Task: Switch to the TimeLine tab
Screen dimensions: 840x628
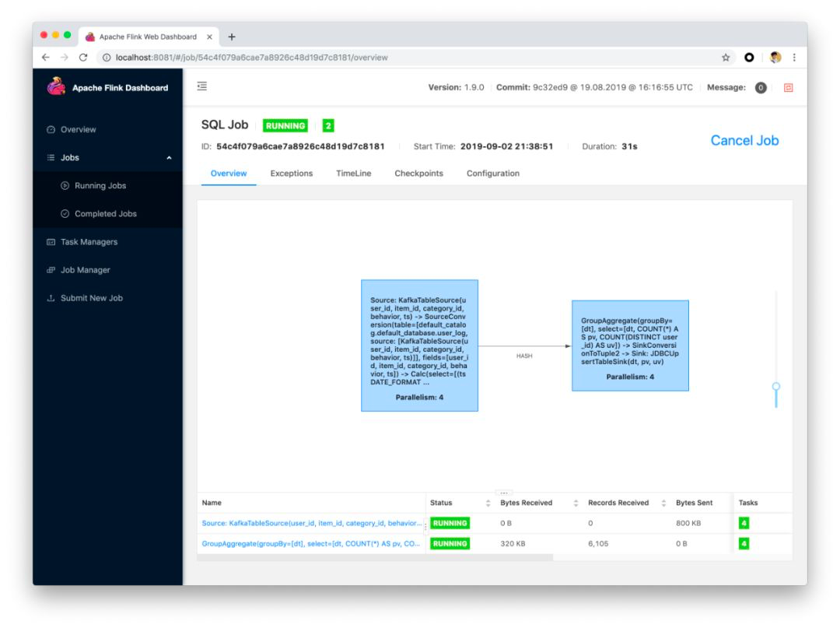Action: coord(354,173)
